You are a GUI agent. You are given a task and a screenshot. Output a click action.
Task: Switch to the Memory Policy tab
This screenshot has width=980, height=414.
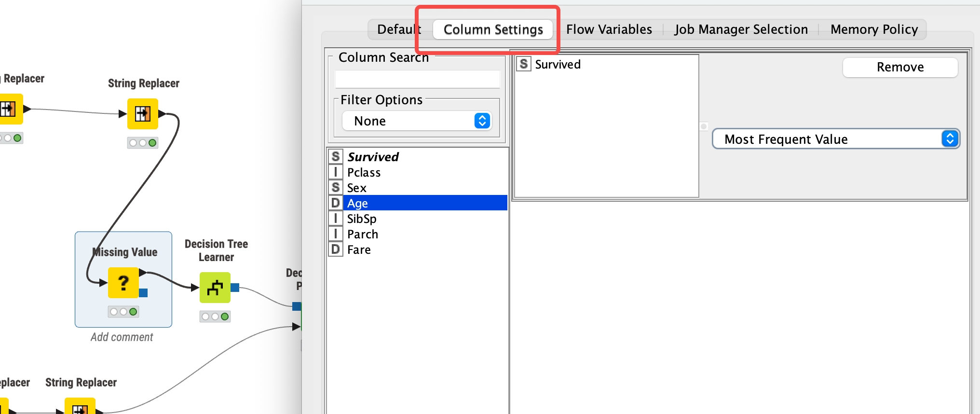pos(874,29)
